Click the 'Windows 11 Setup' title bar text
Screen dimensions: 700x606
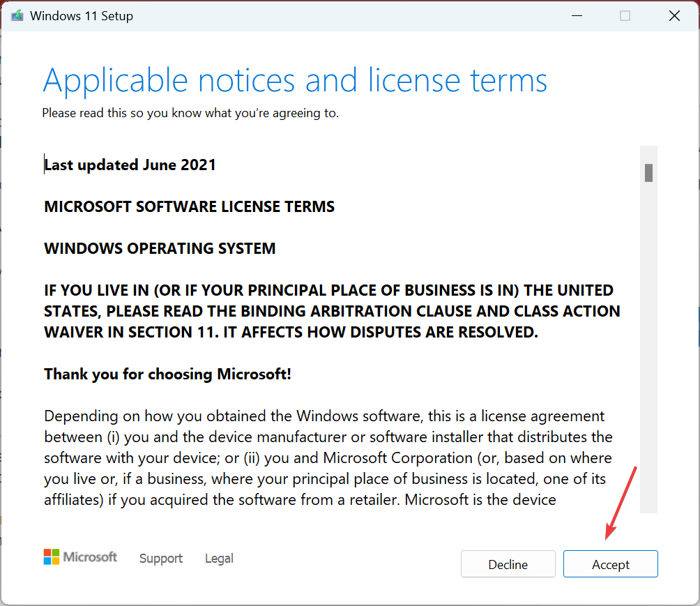point(82,16)
